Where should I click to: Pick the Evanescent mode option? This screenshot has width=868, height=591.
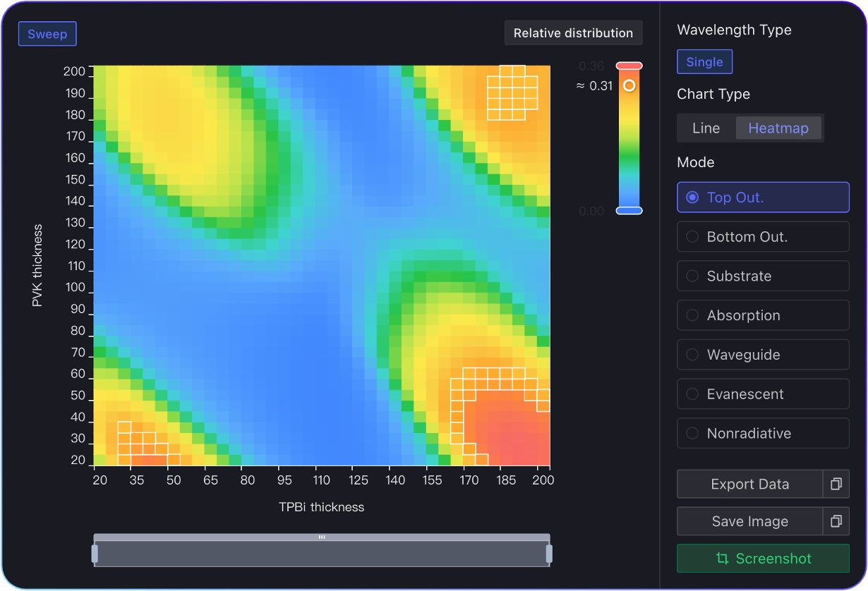pyautogui.click(x=763, y=394)
